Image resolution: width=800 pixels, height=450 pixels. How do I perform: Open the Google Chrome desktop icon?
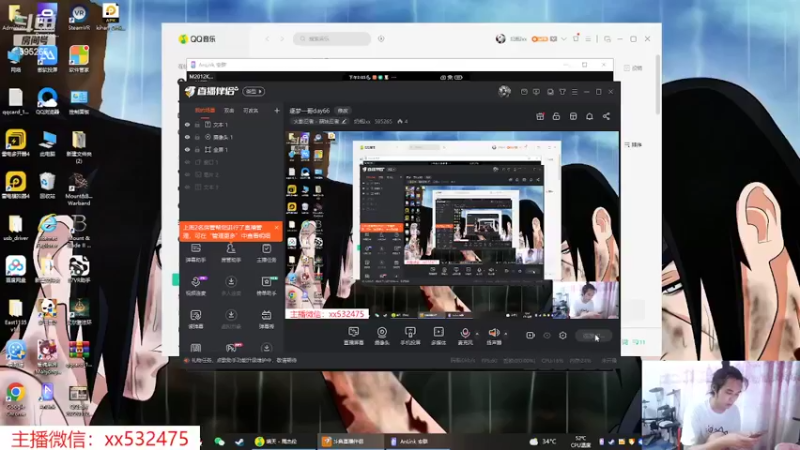pyautogui.click(x=15, y=400)
